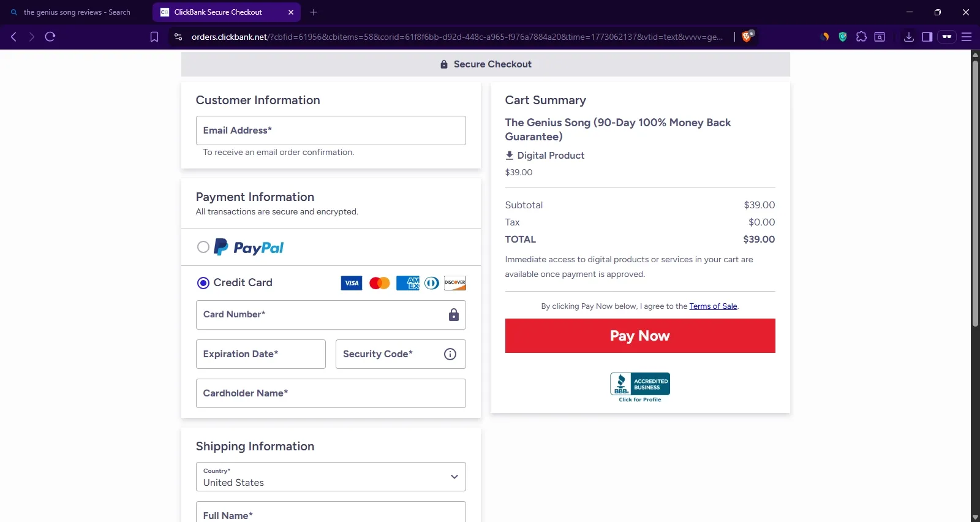Focus the Email Address field
Screen dimensions: 980x522
pyautogui.click(x=331, y=130)
